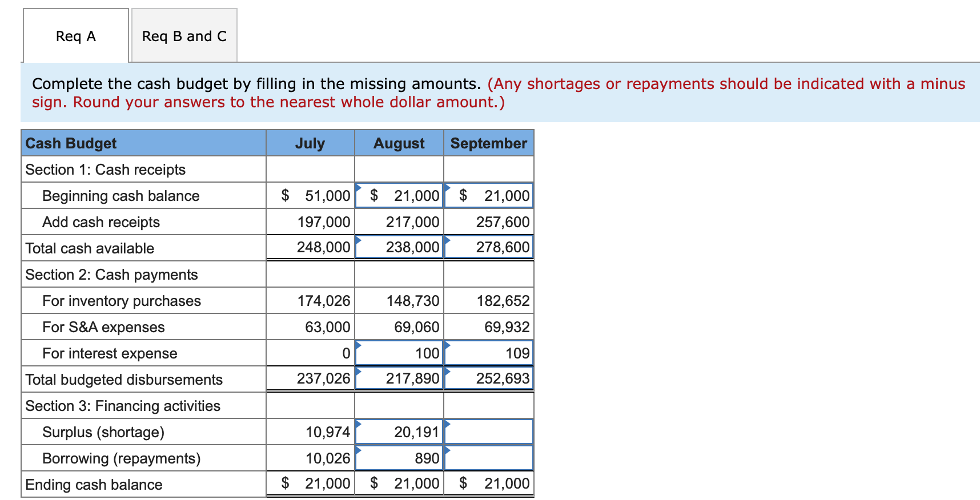This screenshot has height=500, width=980.
Task: Click Section 3: Financing activities row label
Action: 123,406
